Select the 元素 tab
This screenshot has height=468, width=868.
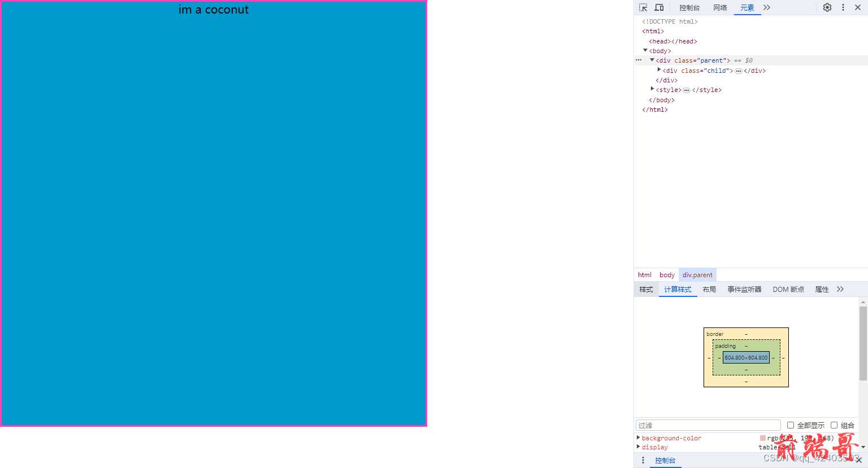point(747,7)
